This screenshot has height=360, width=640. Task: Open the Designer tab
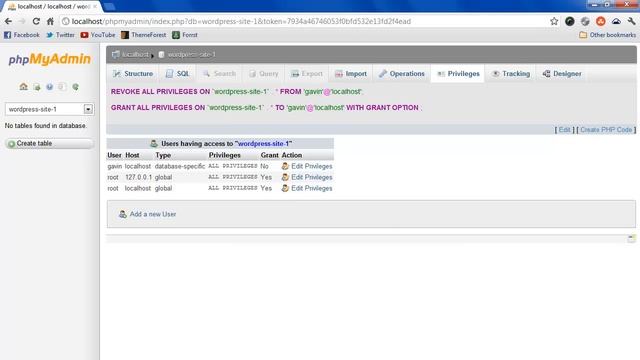point(562,73)
